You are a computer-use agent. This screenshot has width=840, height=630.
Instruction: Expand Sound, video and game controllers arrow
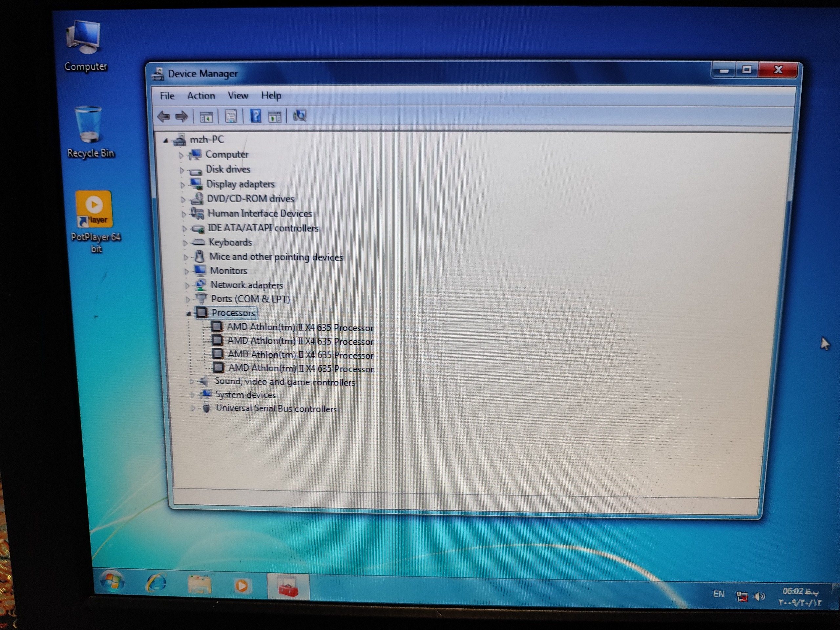(192, 382)
